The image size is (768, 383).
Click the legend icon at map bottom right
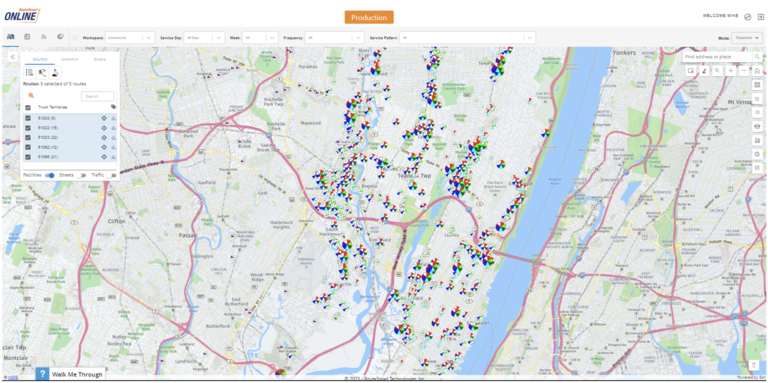(755, 365)
